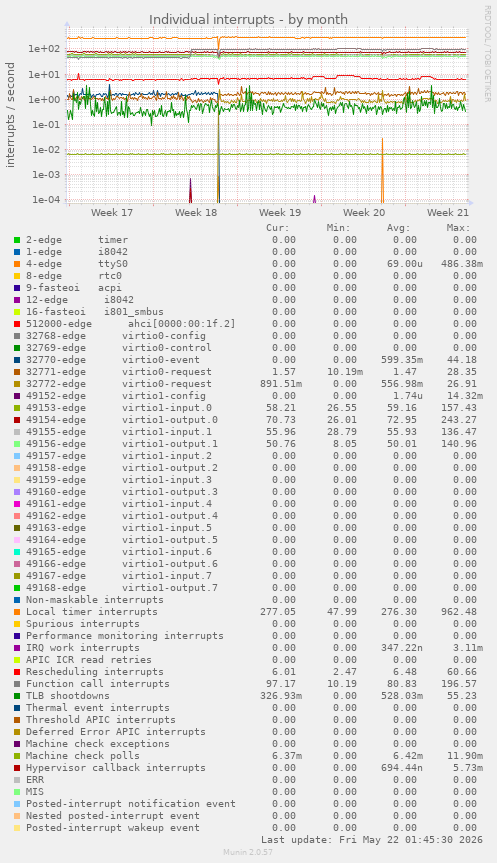Click the virtio1-input.0 legend swatch
Screen dimensions: 497x863
17,408
